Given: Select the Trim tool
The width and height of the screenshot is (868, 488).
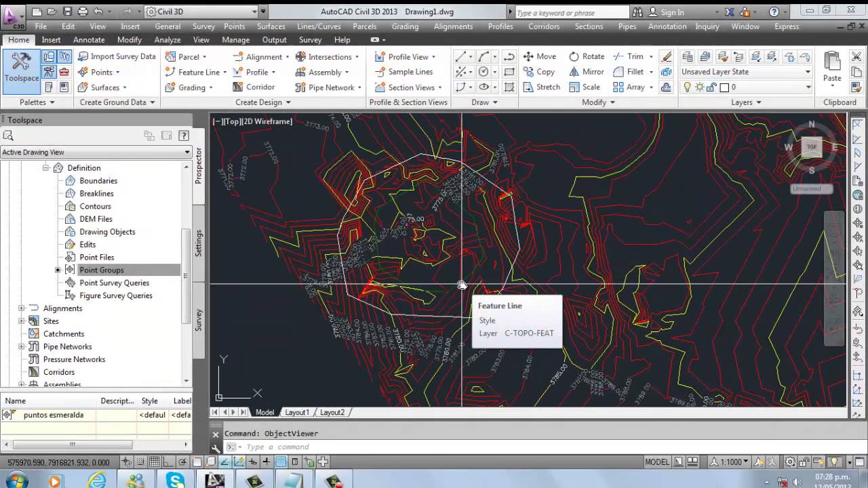Looking at the screenshot, I should tap(629, 56).
